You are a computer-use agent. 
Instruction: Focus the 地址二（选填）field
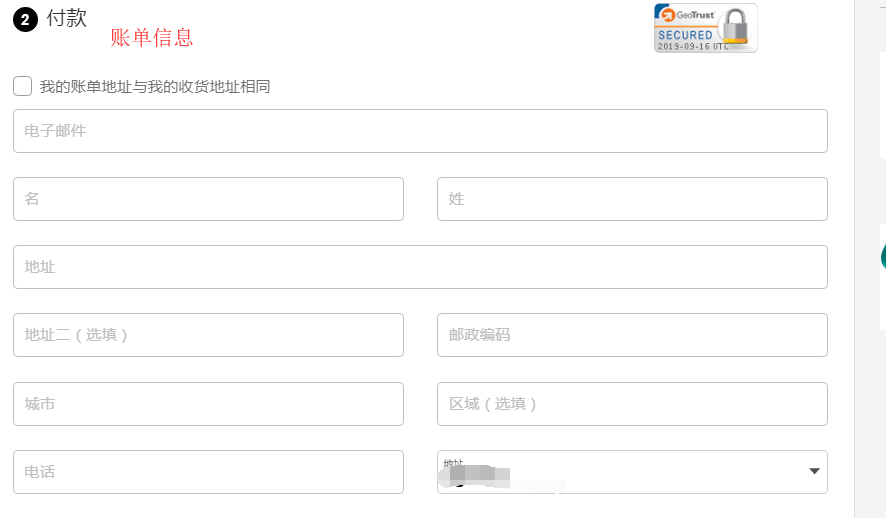click(x=208, y=335)
